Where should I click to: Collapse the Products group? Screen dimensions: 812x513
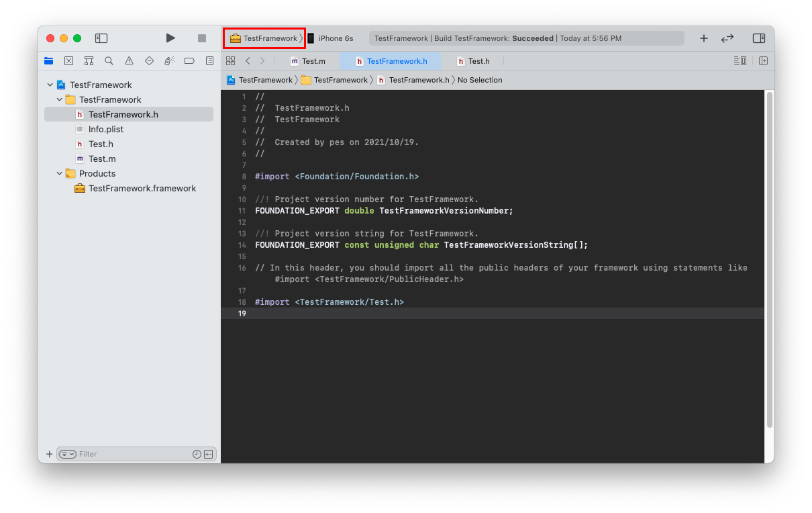(x=59, y=173)
